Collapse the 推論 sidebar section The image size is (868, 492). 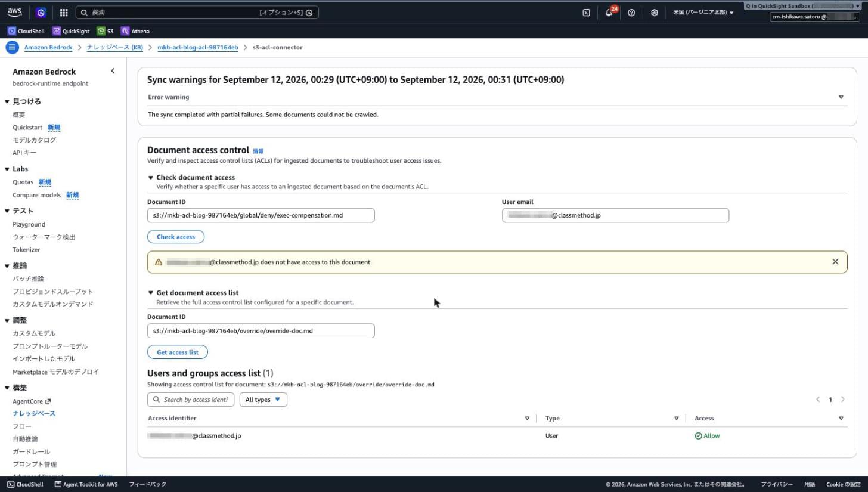[x=7, y=265]
